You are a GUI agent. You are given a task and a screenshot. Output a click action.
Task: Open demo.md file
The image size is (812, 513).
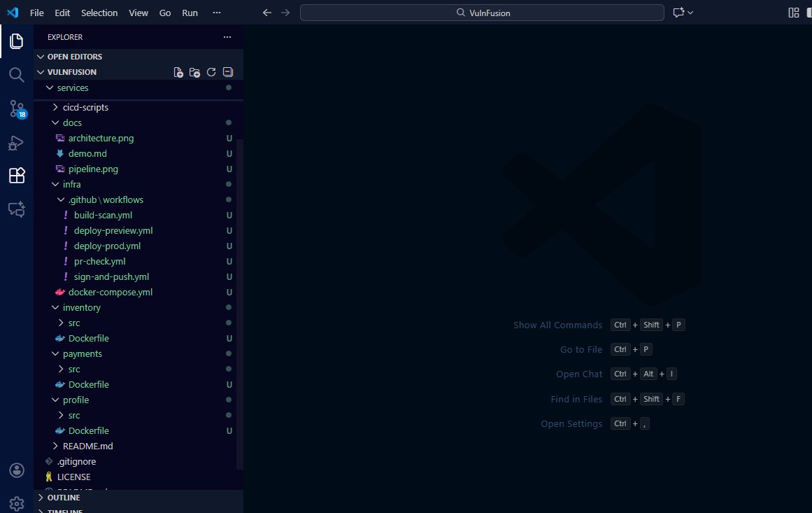(138, 154)
